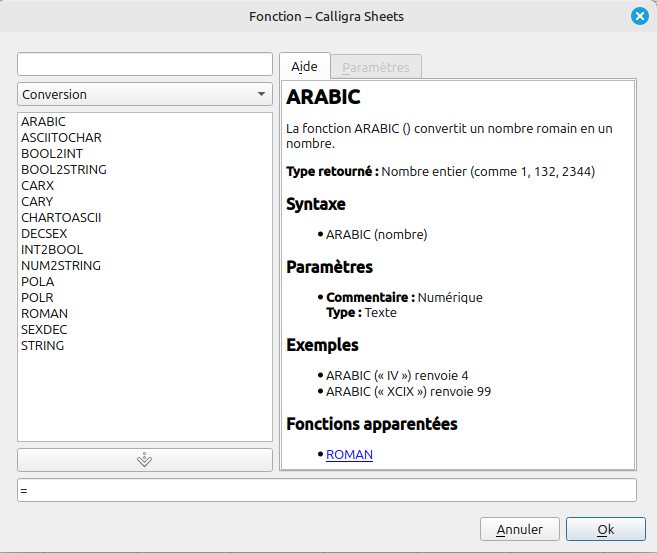Select ROMAN in the function list

coord(145,313)
